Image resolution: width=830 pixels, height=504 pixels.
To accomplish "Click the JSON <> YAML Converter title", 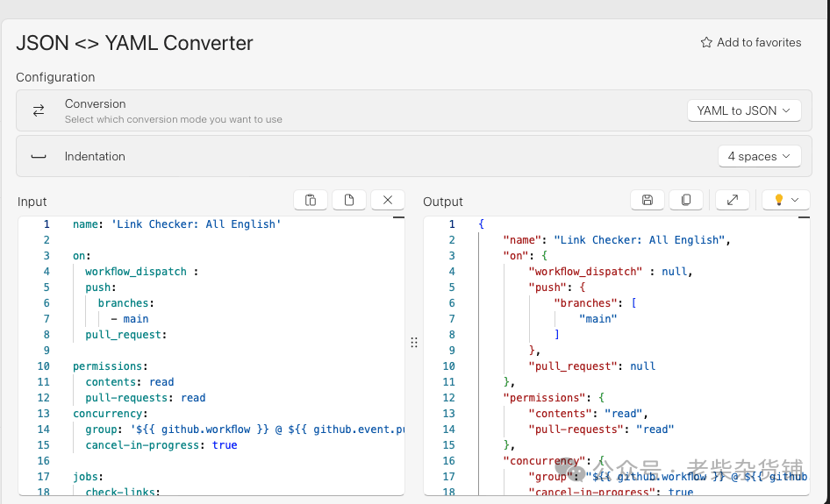I will click(x=134, y=43).
